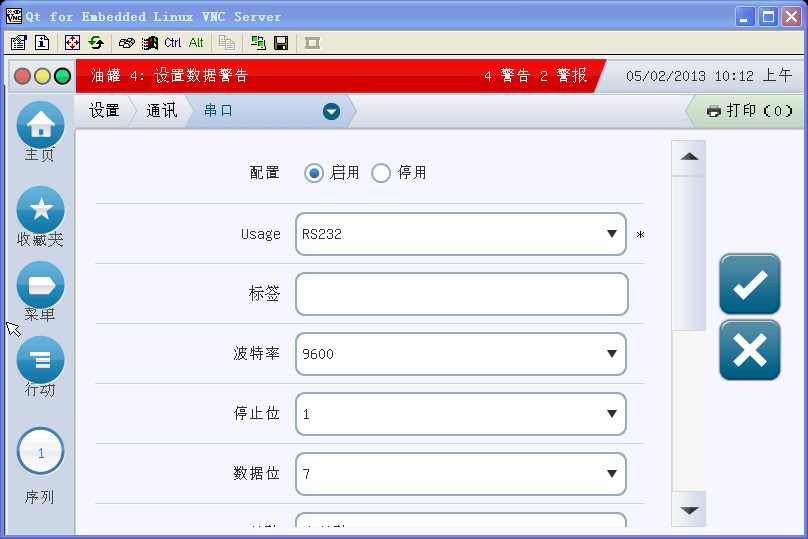Click the VNC connection info icon

pos(42,43)
